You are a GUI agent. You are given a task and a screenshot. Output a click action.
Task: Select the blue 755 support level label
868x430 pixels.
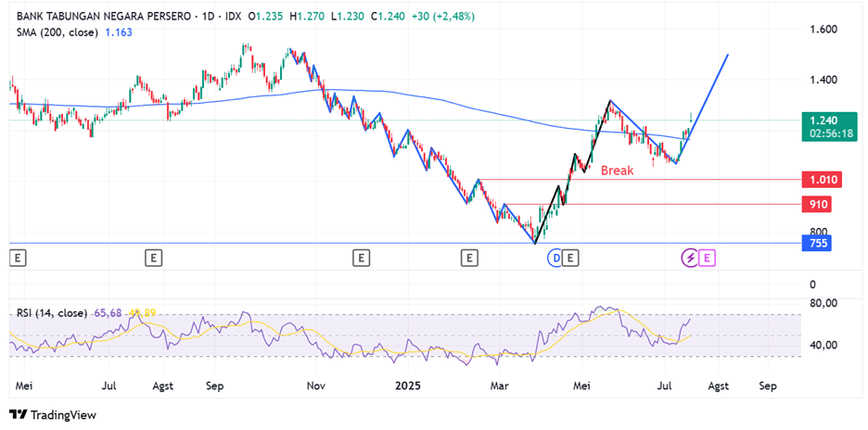click(x=818, y=244)
